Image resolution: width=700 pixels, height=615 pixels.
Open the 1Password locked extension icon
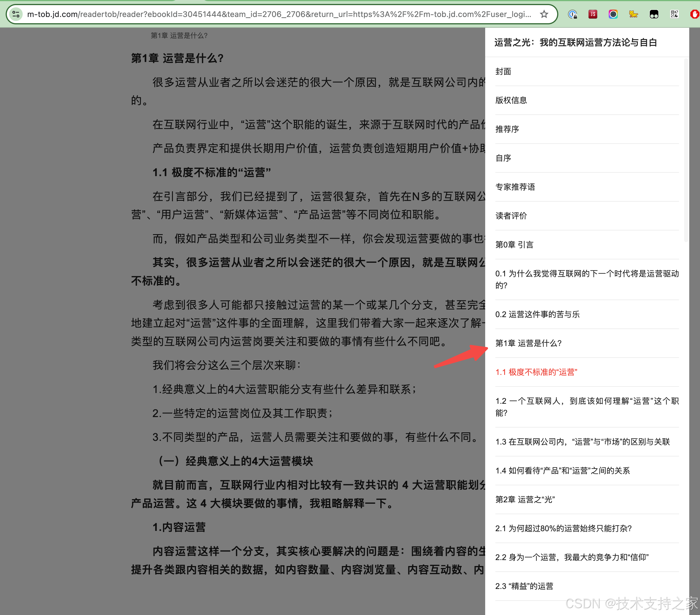pyautogui.click(x=572, y=14)
